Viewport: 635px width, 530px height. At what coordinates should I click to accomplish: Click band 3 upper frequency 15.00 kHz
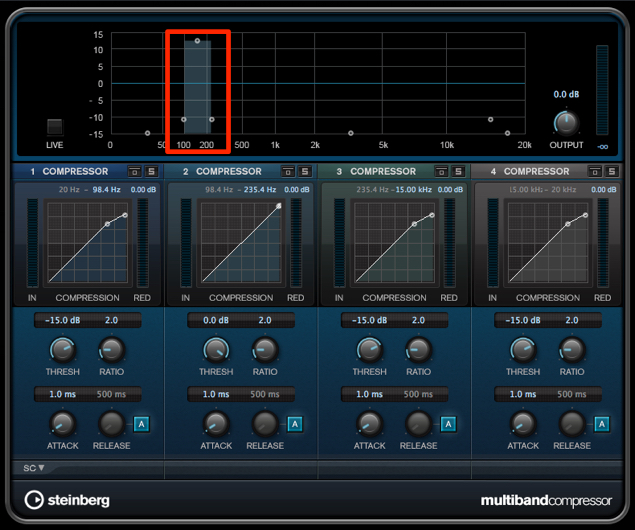413,189
